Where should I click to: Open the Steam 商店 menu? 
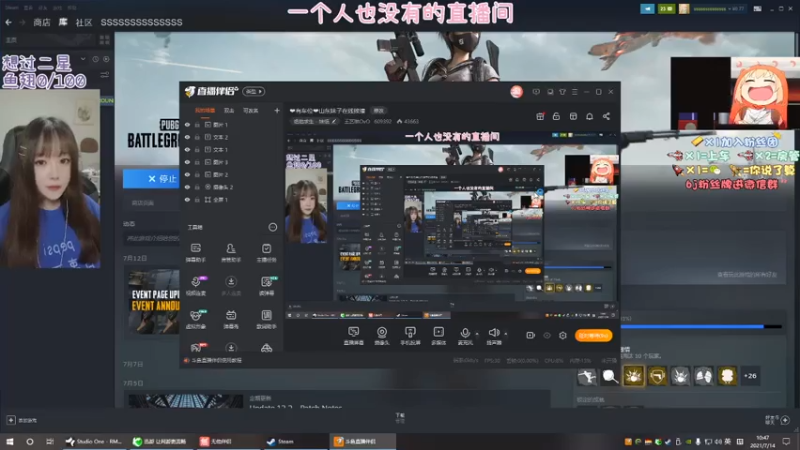coord(42,22)
